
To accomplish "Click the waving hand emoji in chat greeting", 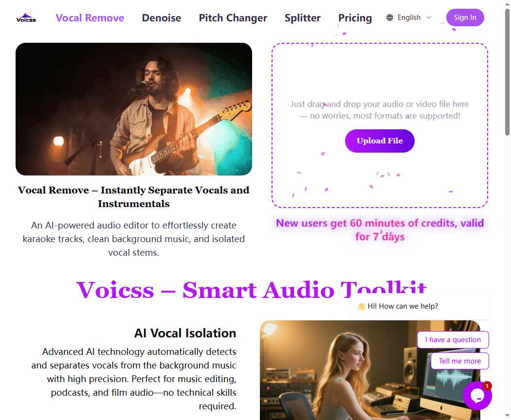I will tap(362, 306).
